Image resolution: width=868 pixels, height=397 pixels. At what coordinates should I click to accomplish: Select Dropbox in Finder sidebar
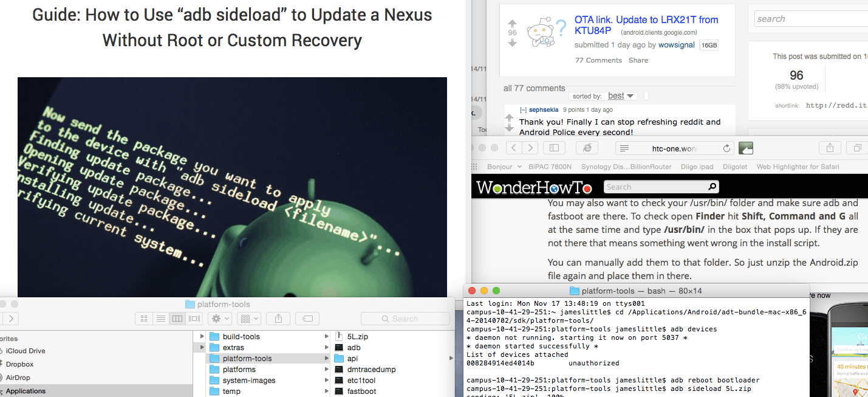[x=19, y=364]
